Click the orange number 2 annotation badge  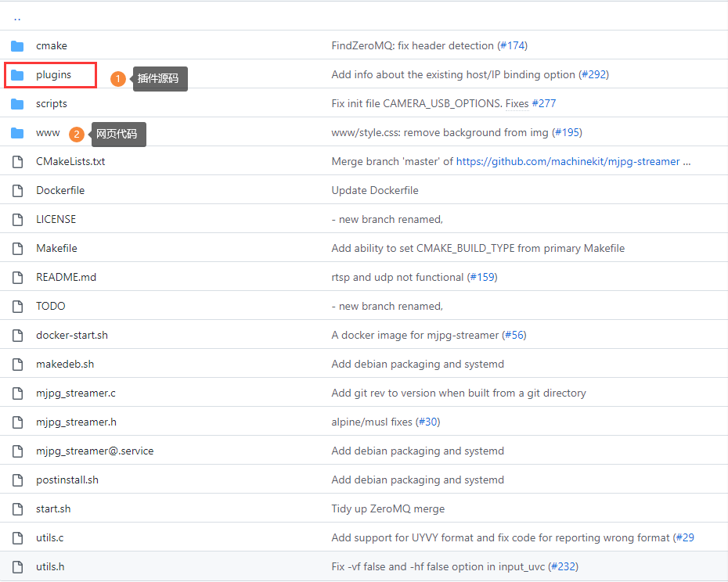77,134
